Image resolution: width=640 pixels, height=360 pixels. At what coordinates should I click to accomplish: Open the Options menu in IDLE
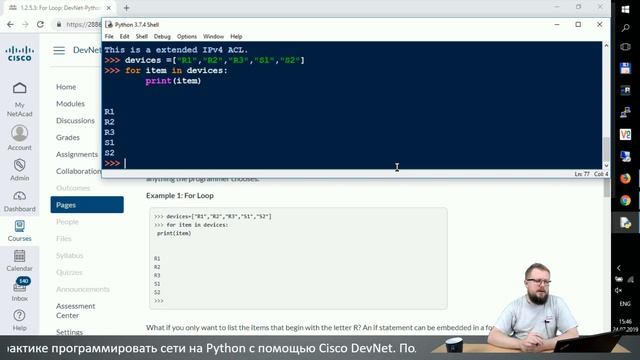(187, 36)
